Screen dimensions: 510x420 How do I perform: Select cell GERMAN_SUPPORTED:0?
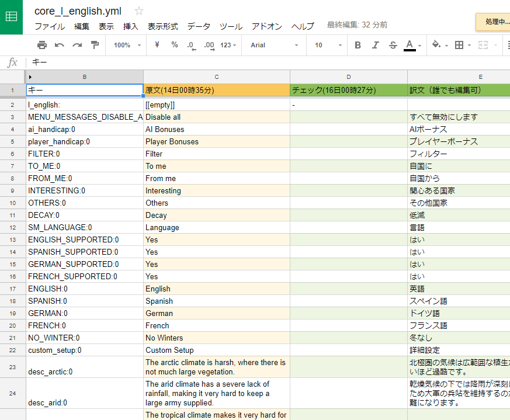[85, 264]
